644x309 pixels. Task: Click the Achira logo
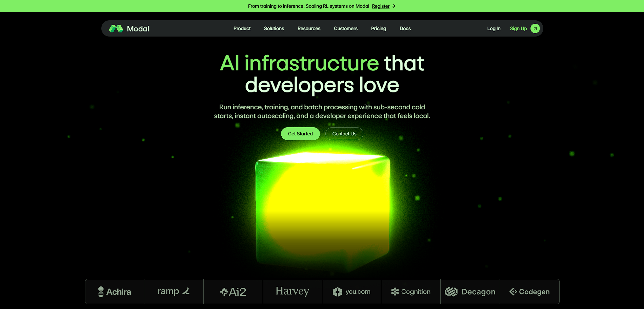coord(115,292)
